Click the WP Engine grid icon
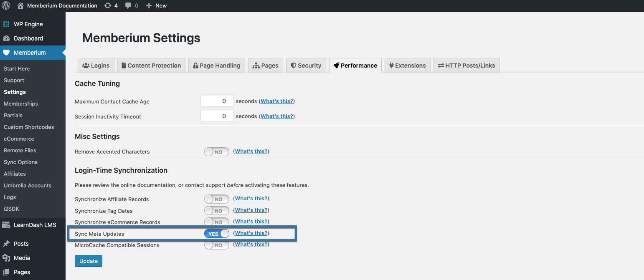 6,24
